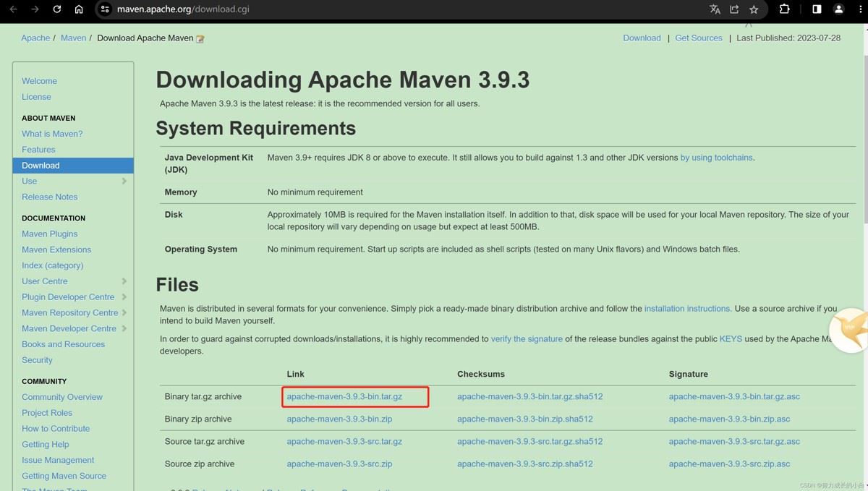This screenshot has height=491, width=868.
Task: Bookmark this page with the star icon
Action: [x=754, y=9]
